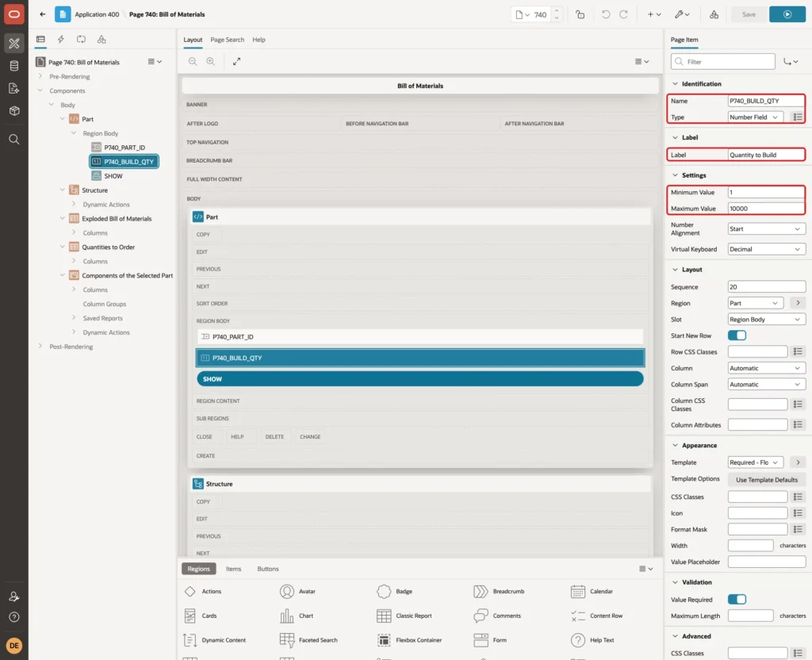
Task: Collapse the Appearance property group
Action: point(675,446)
